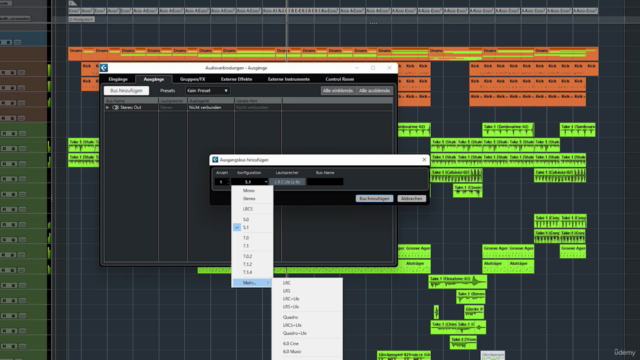The height and width of the screenshot is (360, 640).
Task: Click the Cubase icon in the Audioverbindungen title bar
Action: (104, 68)
